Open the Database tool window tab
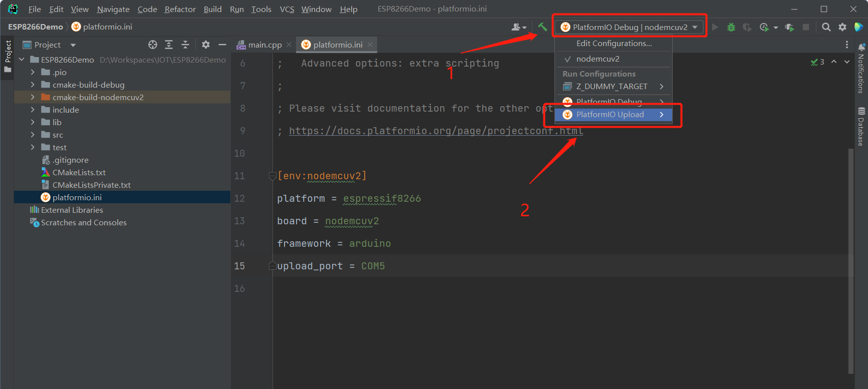The width and height of the screenshot is (868, 389). click(861, 126)
